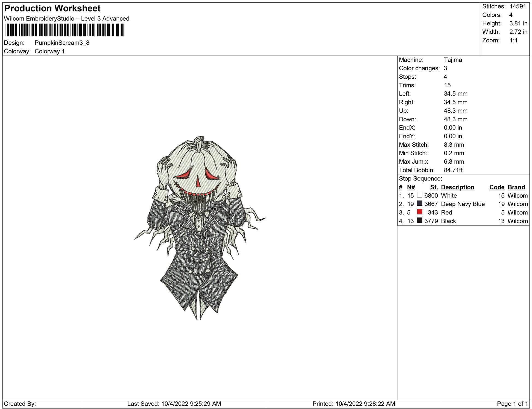
Task: Click the N# column header
Action: 411,187
